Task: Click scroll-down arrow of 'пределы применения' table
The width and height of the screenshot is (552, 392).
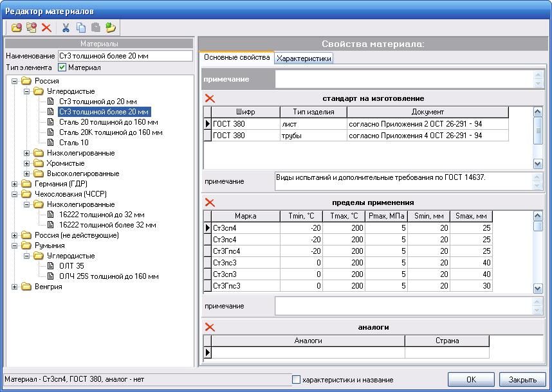Action: pos(538,289)
